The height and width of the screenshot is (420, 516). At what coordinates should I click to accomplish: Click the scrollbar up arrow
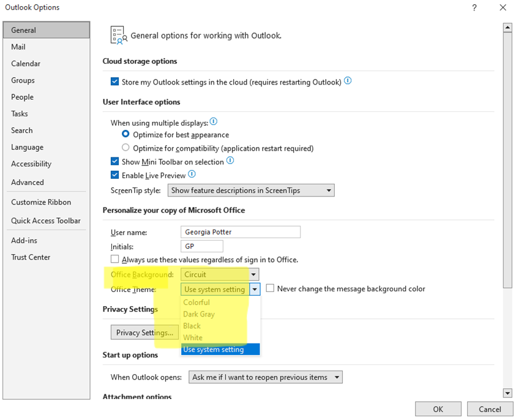point(507,28)
